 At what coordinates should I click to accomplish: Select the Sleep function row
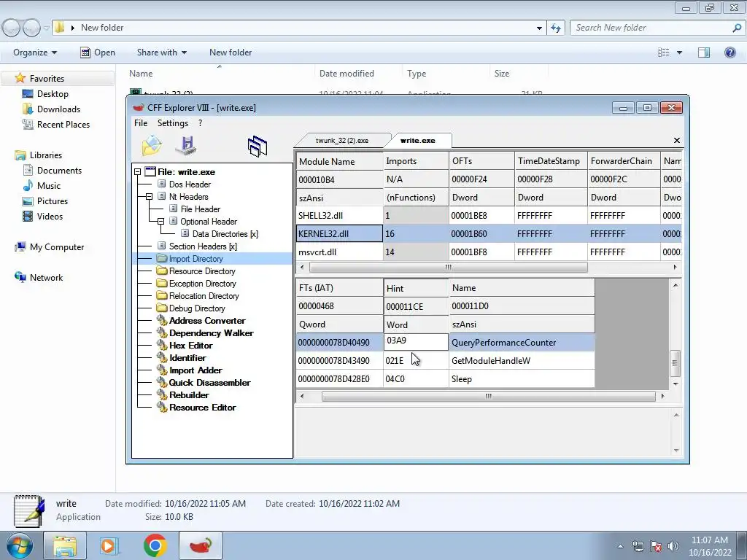(446, 379)
